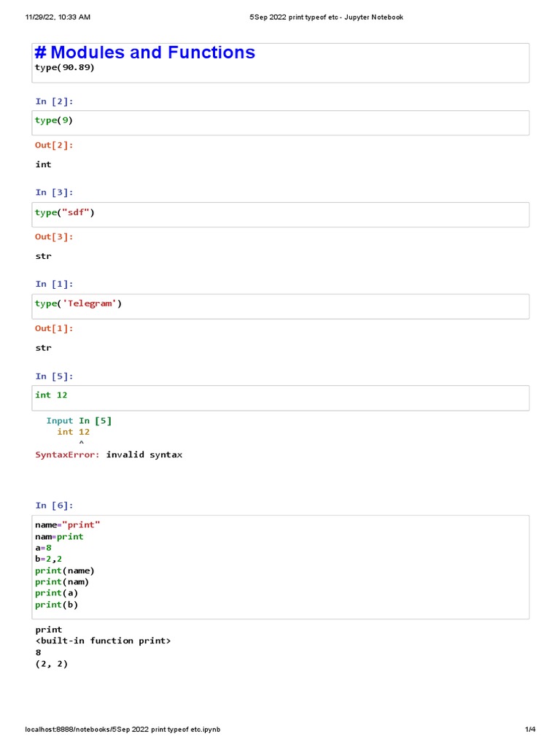Screen dimensions: 560x747
Task: Select the type(90.89) text in the first cell
Action: pos(65,68)
